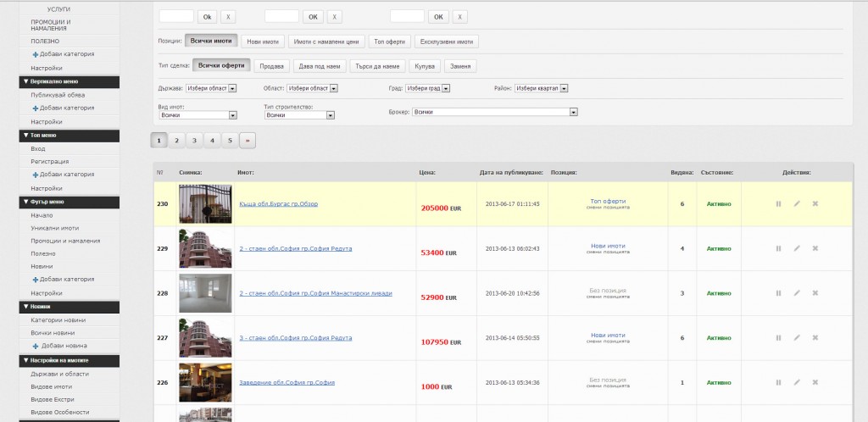Pause the listing number 228
868x422 pixels.
778,293
